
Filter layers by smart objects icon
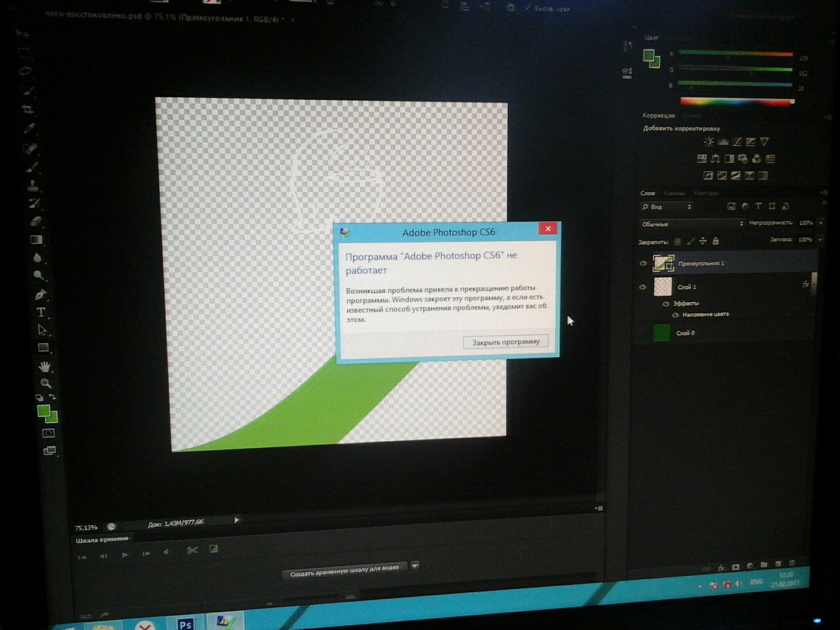(785, 206)
